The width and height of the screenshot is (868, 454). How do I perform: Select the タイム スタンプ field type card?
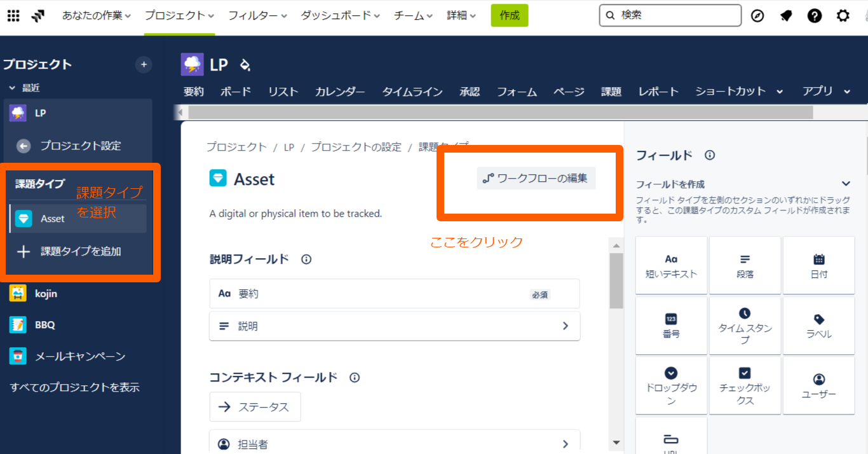click(x=745, y=326)
